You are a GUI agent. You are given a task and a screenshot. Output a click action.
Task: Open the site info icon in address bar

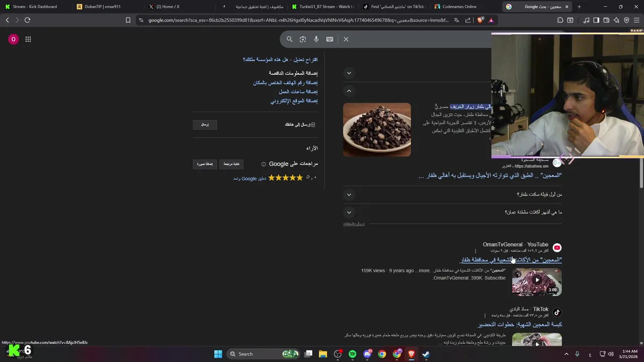(x=141, y=20)
